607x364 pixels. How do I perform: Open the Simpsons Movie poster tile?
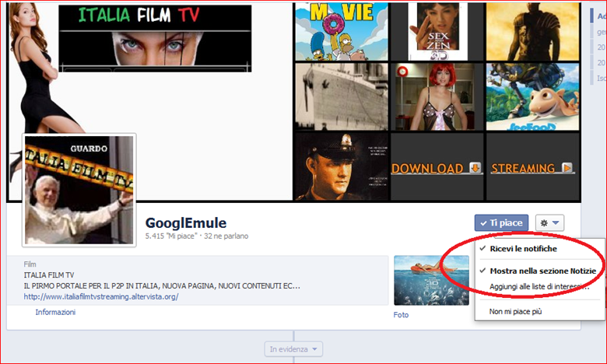click(342, 31)
